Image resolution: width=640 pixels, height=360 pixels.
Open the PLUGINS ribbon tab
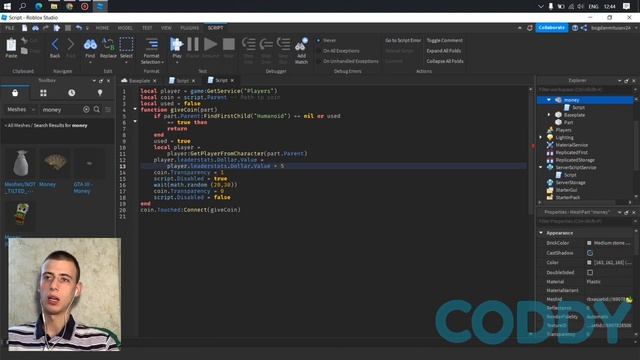pyautogui.click(x=190, y=28)
